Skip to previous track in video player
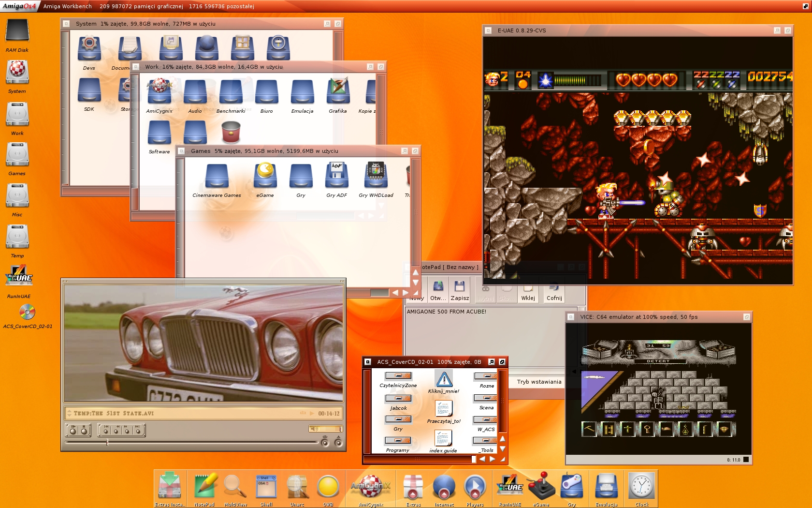The height and width of the screenshot is (508, 812). pos(106,430)
